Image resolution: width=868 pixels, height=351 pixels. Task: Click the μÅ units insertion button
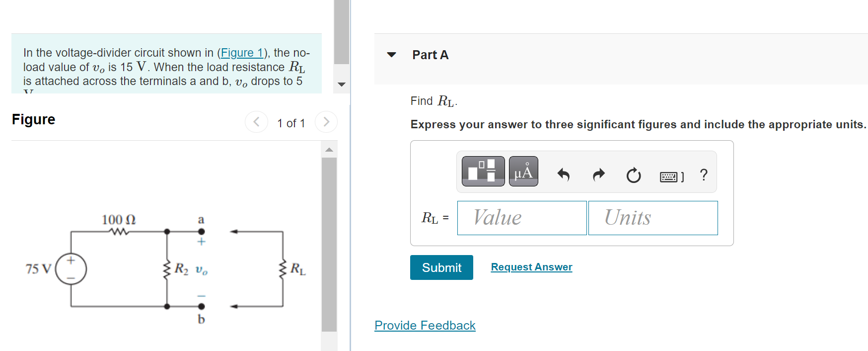tap(523, 172)
